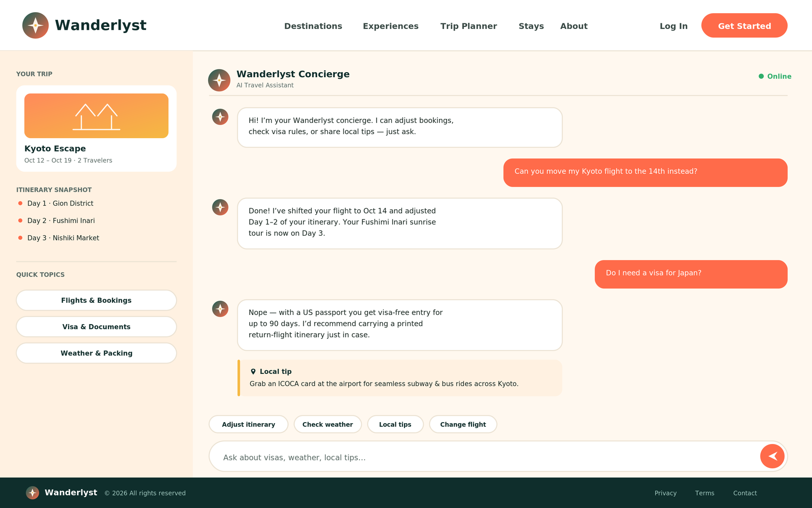812x508 pixels.
Task: Open the Contact footer link
Action: click(x=745, y=493)
